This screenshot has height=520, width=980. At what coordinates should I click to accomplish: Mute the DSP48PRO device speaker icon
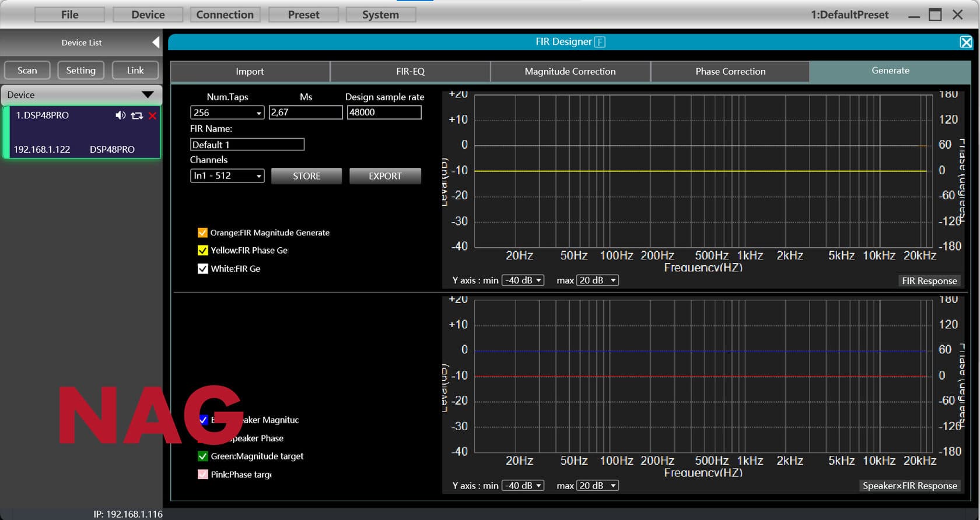tap(120, 115)
